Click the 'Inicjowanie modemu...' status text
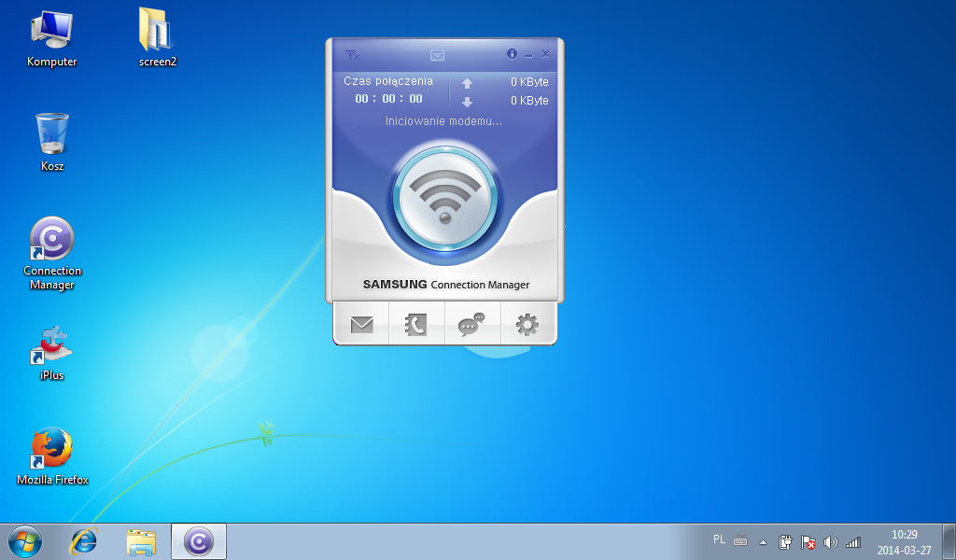Screen dimensions: 956x560 443,121
